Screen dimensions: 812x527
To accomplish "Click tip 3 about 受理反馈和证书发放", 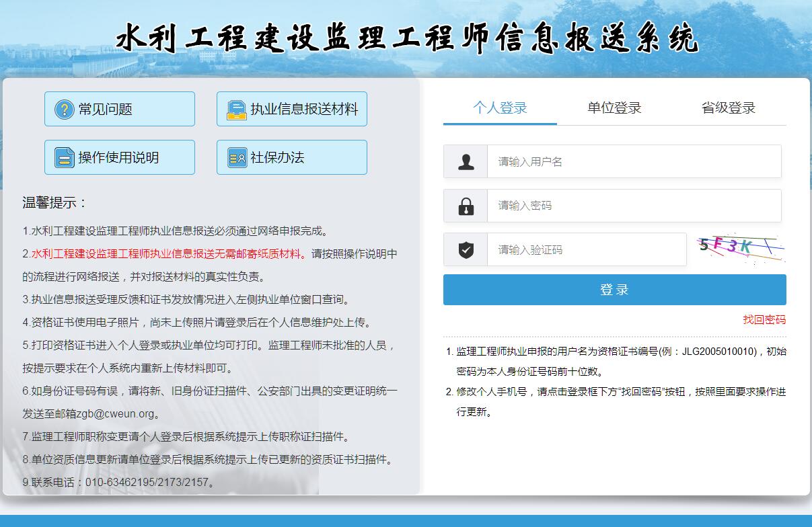I will (186, 300).
